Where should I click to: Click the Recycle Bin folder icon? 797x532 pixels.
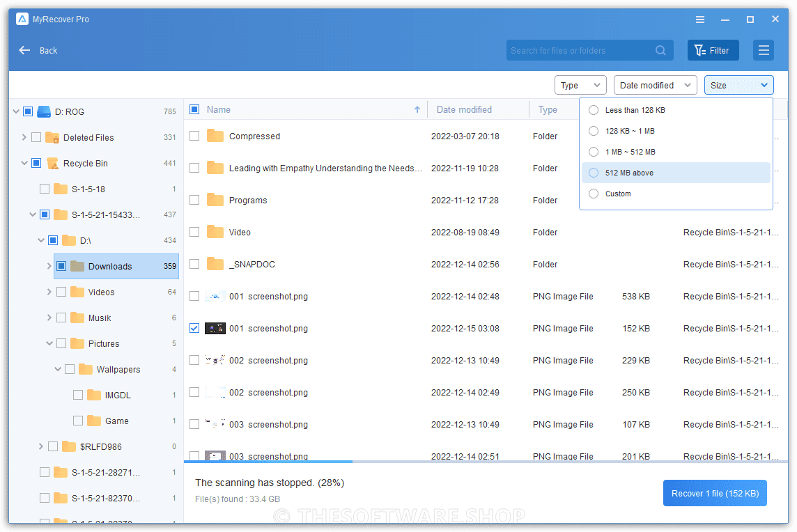click(52, 164)
